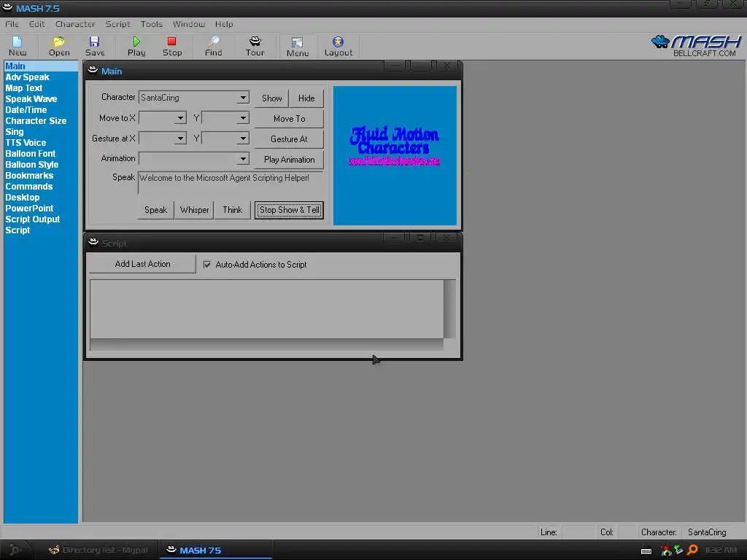Select Desktop in the sidebar
Viewport: 747px width, 560px height.
pos(23,198)
